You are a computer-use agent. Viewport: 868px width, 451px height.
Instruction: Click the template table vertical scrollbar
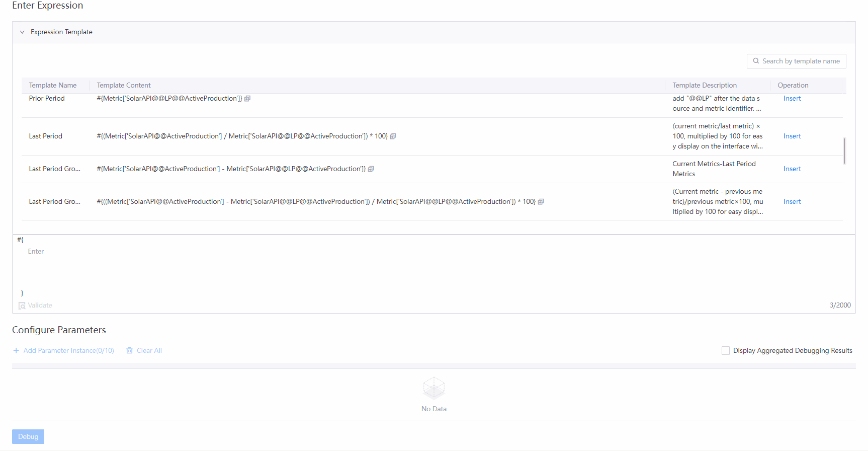click(844, 151)
